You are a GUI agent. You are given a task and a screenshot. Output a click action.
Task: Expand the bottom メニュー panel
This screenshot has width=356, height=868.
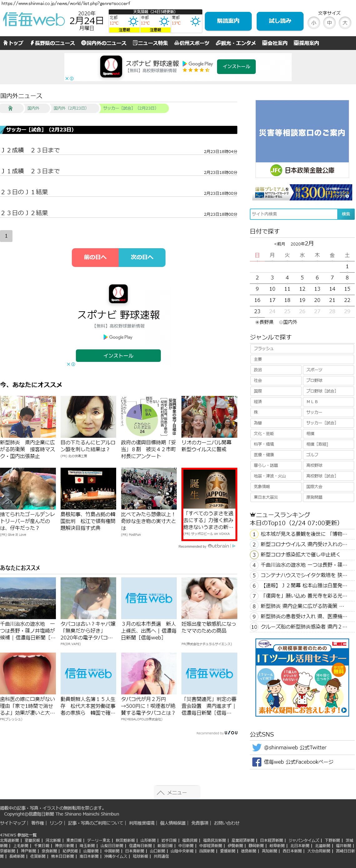[177, 792]
